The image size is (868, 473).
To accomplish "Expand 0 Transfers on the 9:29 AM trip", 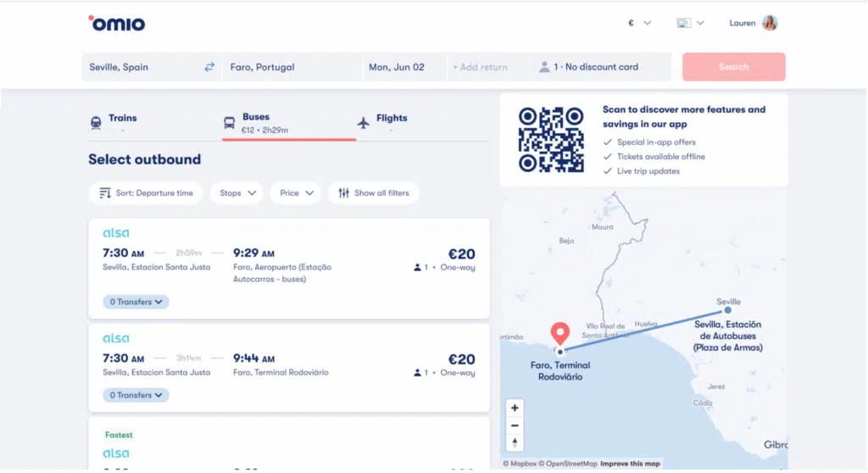I will coord(136,302).
